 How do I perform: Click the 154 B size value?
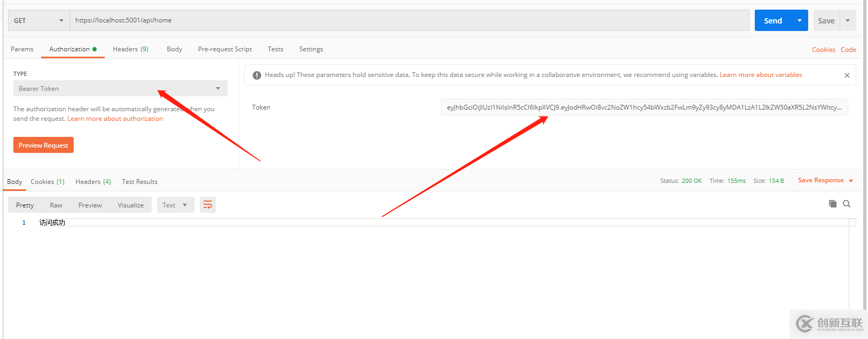(776, 181)
